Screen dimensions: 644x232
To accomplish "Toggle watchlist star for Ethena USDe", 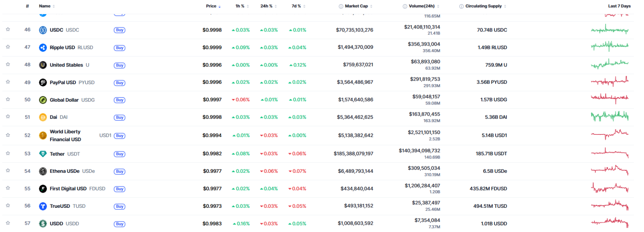I will pyautogui.click(x=8, y=171).
